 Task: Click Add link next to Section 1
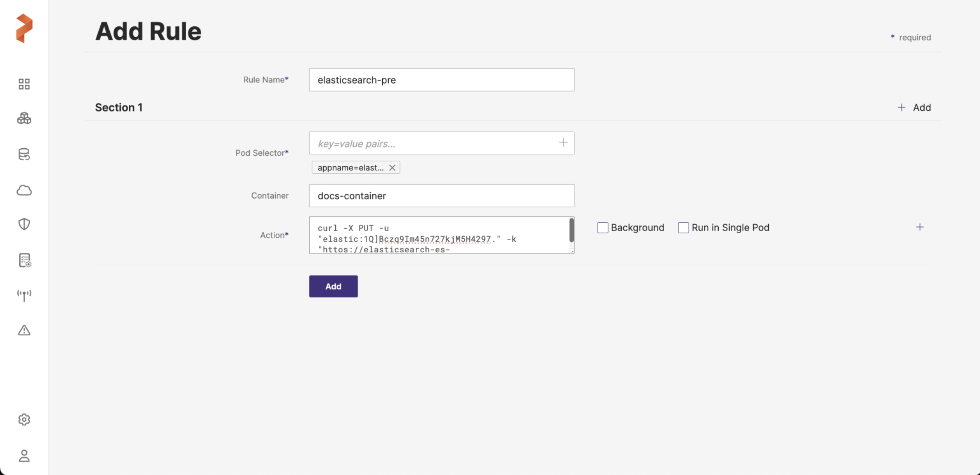914,108
